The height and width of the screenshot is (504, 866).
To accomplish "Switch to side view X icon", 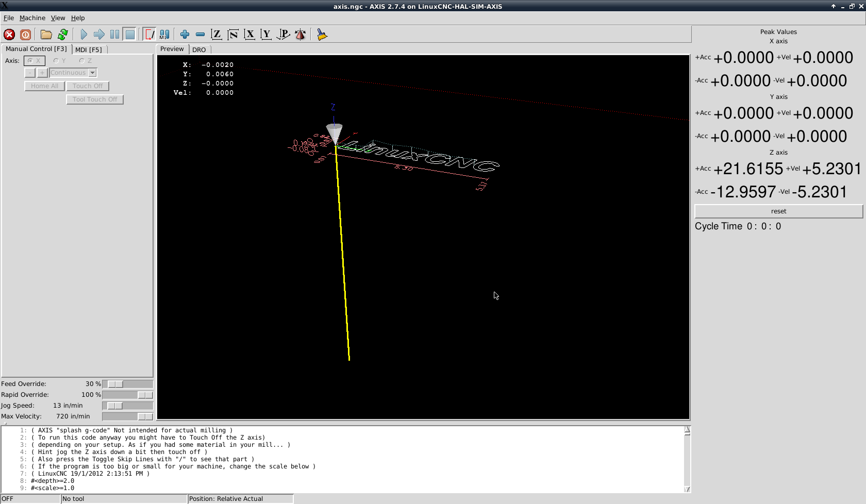I will click(249, 35).
